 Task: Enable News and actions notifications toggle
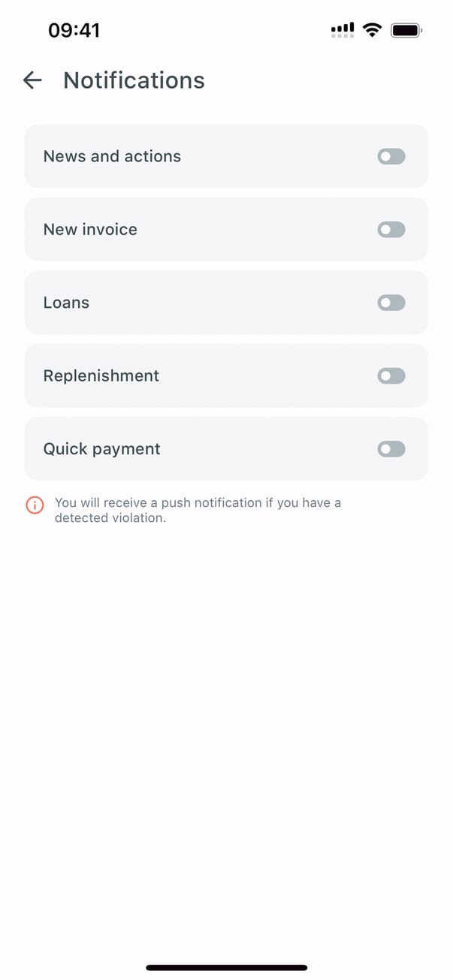click(391, 156)
